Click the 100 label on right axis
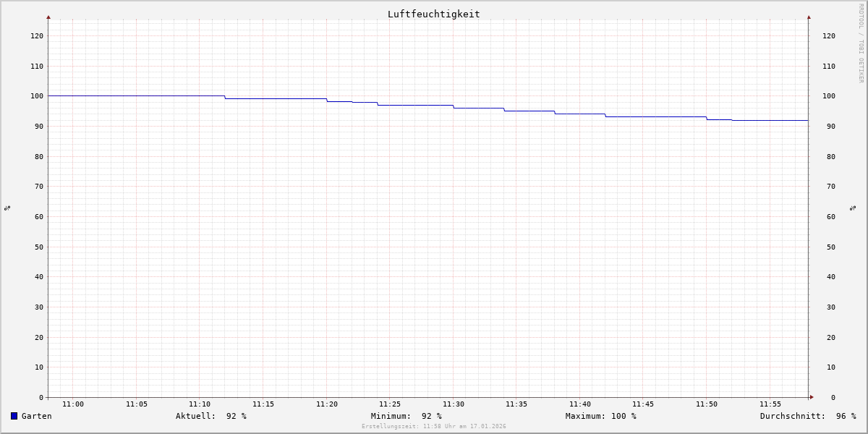This screenshot has height=434, width=868. 829,96
